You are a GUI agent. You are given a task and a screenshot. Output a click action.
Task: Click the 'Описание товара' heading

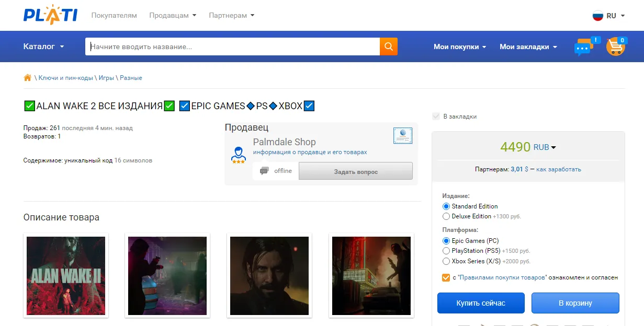pyautogui.click(x=61, y=217)
